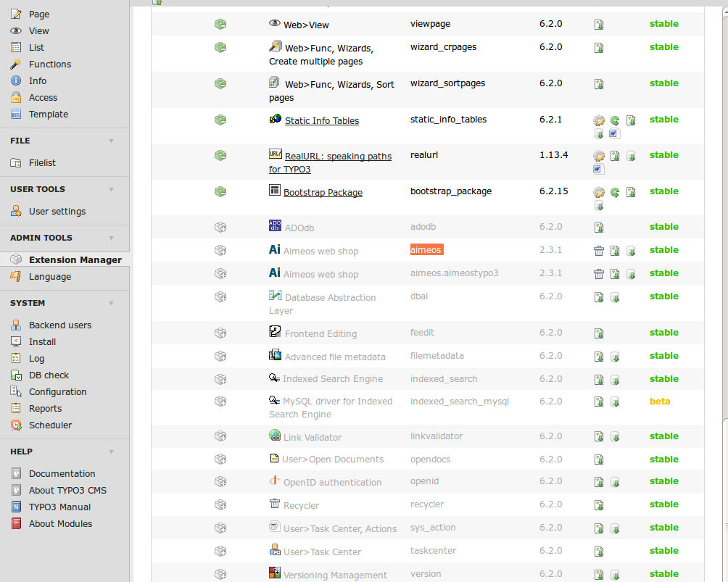Activate the Frontend Editing extension
728x582 pixels.
coord(220,333)
